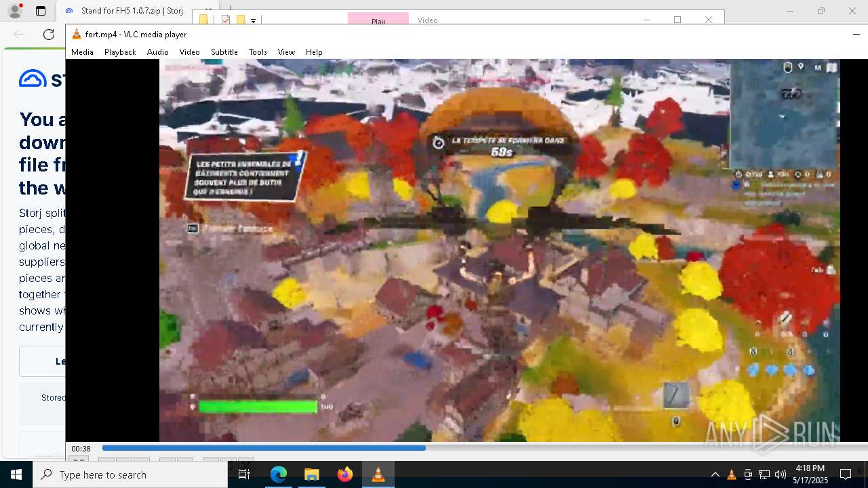Click the VLC seek bar to jump ahead
This screenshot has height=488, width=868.
[x=484, y=448]
